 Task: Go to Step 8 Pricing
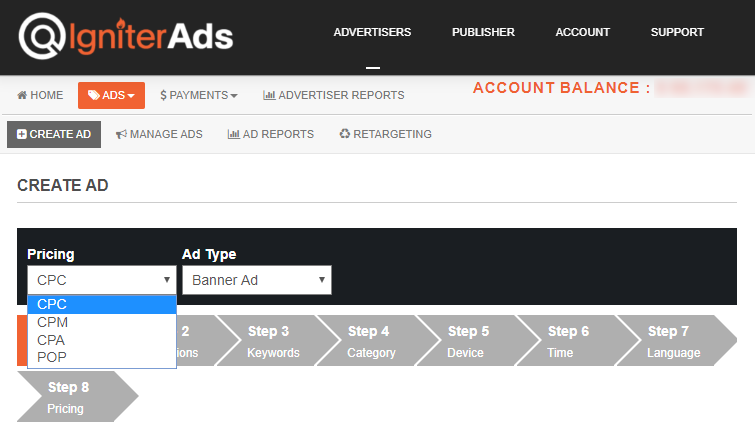(x=77, y=397)
